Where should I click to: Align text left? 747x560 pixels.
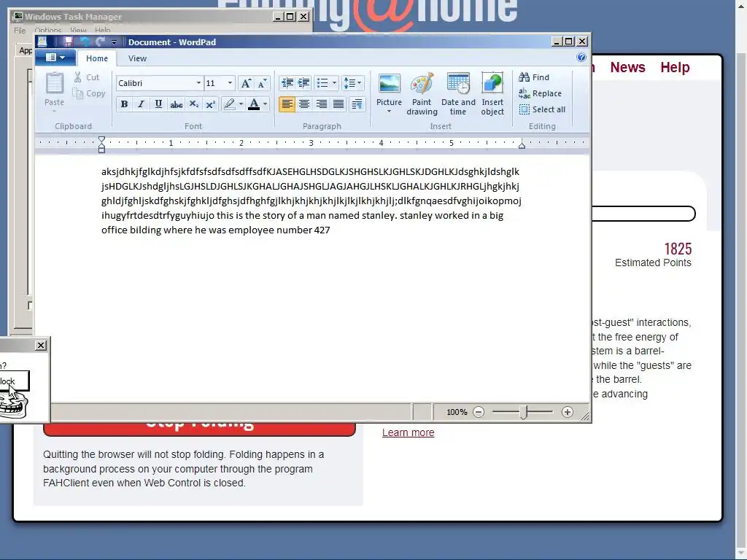287,104
